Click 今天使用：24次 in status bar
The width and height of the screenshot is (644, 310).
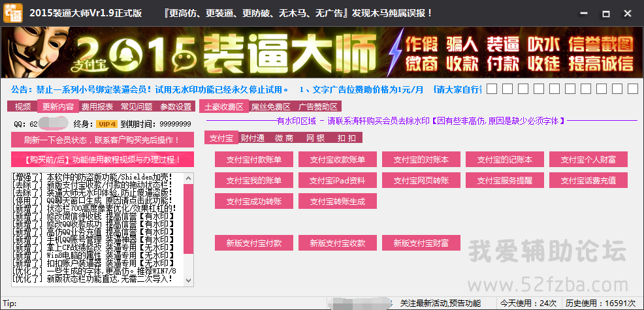click(x=528, y=303)
